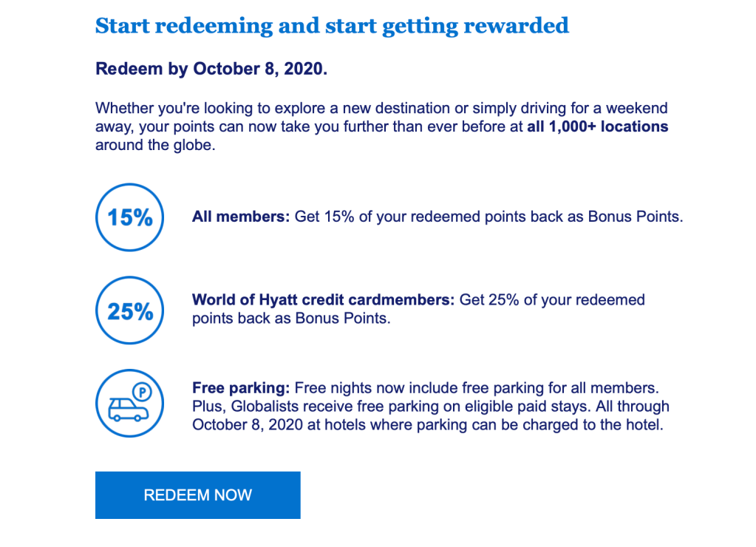Image resolution: width=756 pixels, height=547 pixels.
Task: Select the bold "All members:" label
Action: [241, 217]
